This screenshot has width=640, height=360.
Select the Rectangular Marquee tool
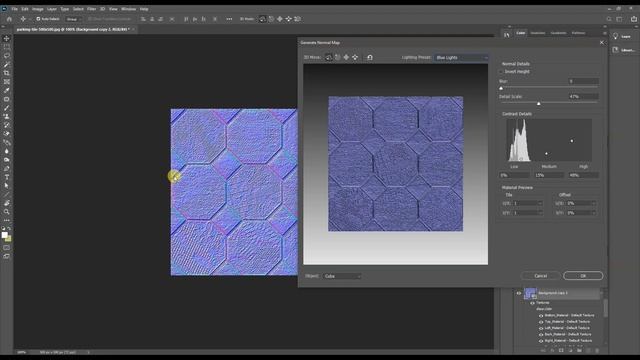[7, 47]
